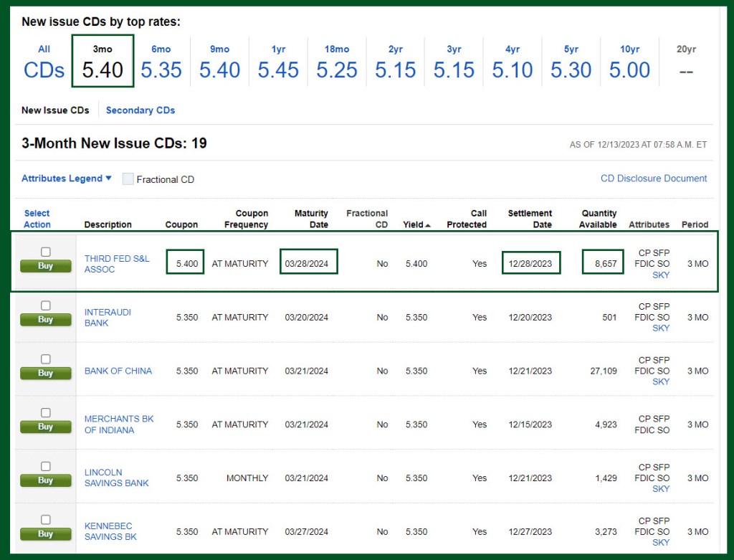This screenshot has height=560, width=734.
Task: Buy the Third Fed S&L Assoc CD
Action: click(46, 266)
